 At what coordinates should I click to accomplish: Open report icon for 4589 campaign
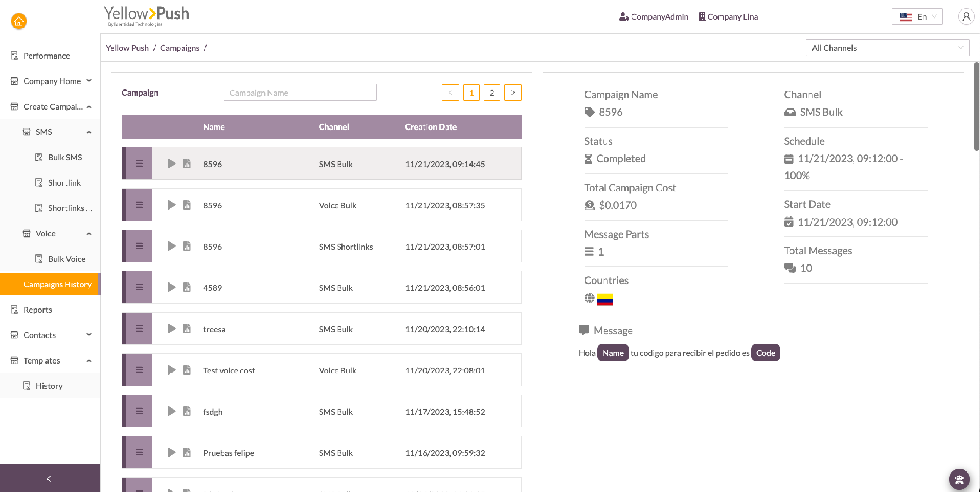[187, 287]
